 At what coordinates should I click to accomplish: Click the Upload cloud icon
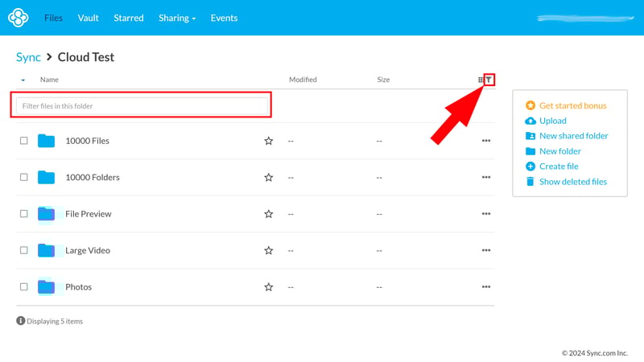point(530,121)
